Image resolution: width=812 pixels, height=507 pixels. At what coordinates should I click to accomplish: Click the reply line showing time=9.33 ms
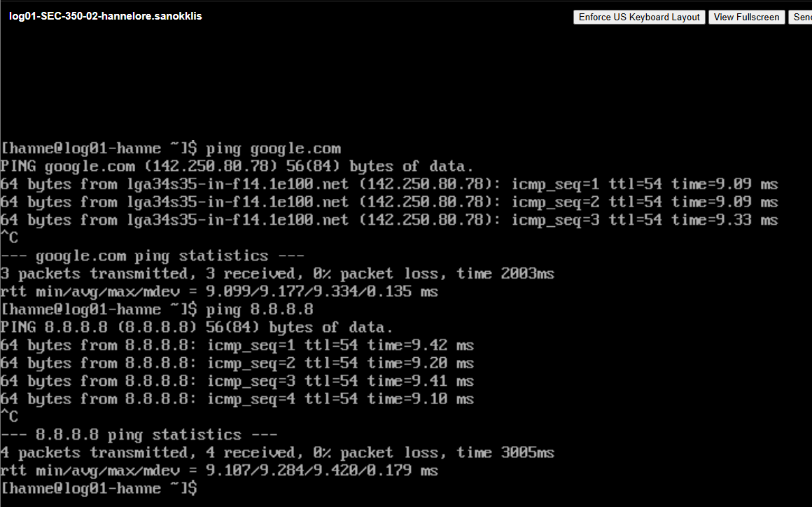pyautogui.click(x=388, y=220)
